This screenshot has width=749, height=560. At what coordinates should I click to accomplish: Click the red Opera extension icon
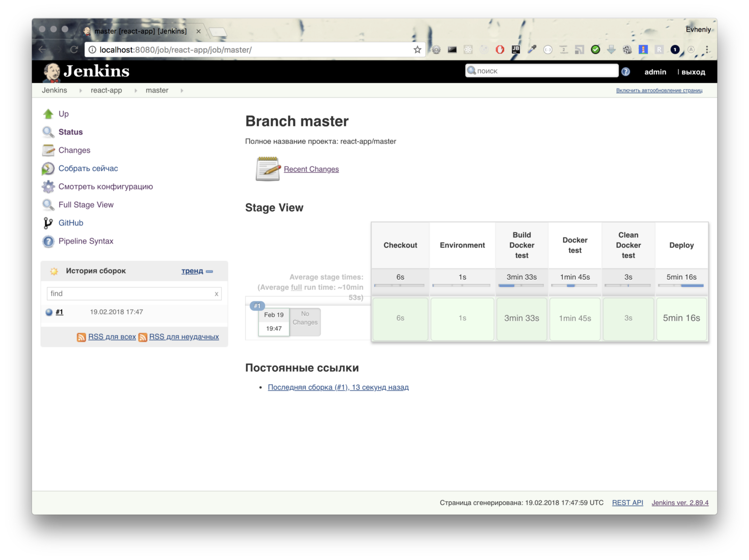point(500,50)
